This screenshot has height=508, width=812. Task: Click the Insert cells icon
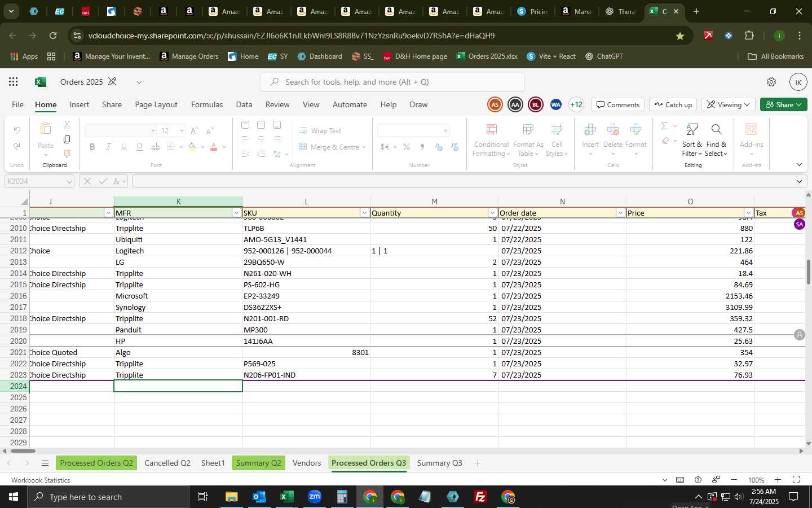(x=590, y=130)
